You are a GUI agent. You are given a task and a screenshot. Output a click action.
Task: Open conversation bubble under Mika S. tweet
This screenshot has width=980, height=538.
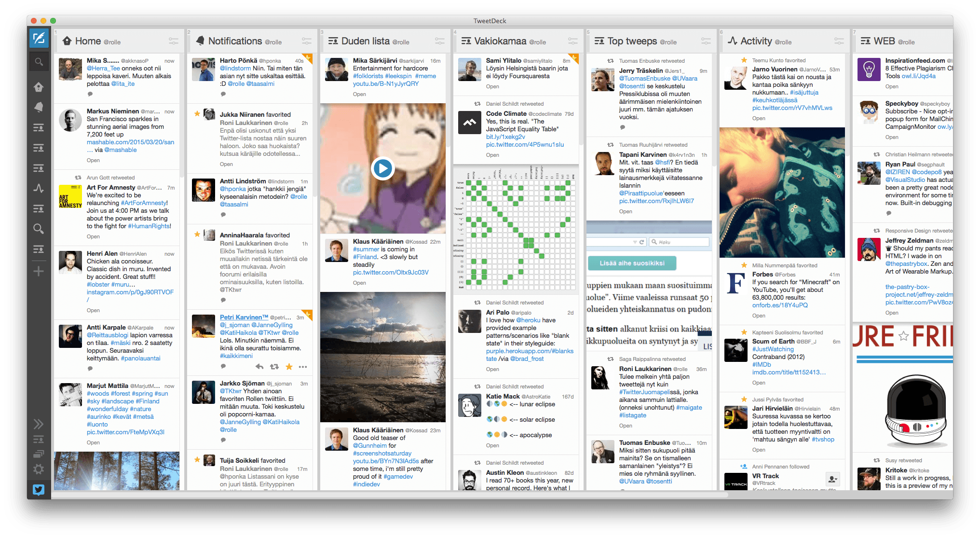pos(90,94)
